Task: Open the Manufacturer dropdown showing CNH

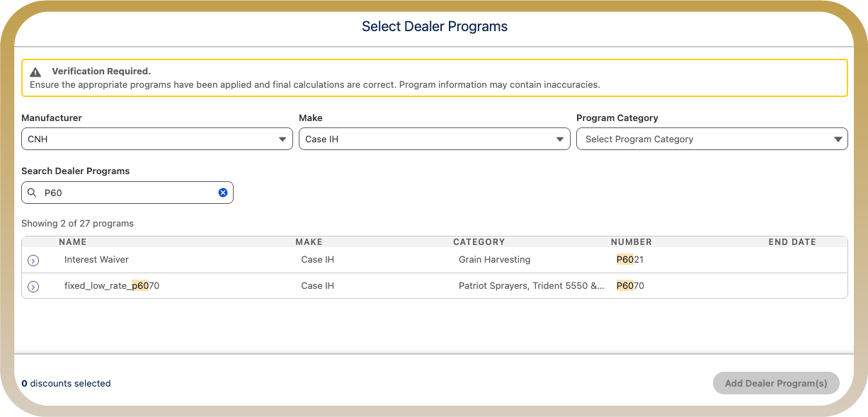Action: coord(157,139)
